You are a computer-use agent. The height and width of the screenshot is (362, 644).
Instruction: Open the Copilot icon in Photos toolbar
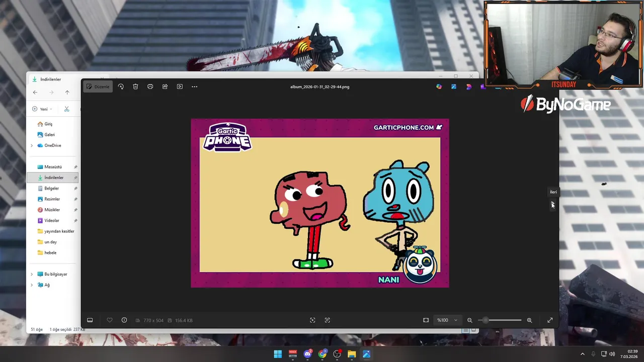tap(439, 86)
